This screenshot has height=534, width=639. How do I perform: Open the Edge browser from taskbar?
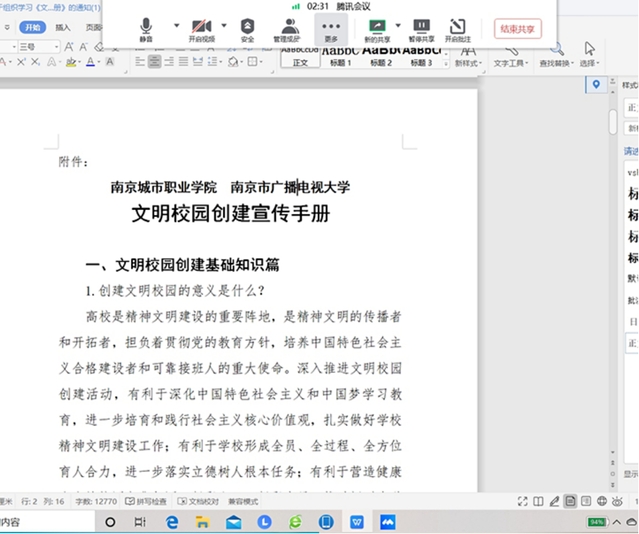(x=172, y=522)
